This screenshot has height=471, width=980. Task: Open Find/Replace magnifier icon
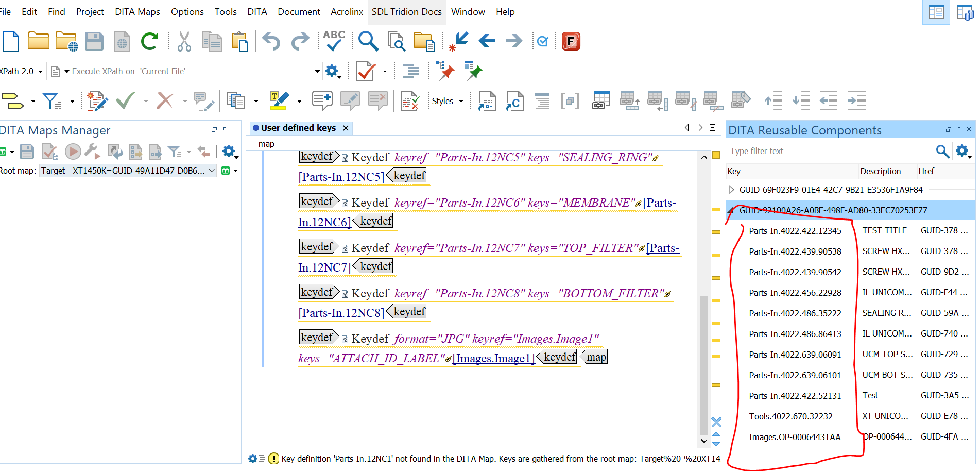pos(368,41)
